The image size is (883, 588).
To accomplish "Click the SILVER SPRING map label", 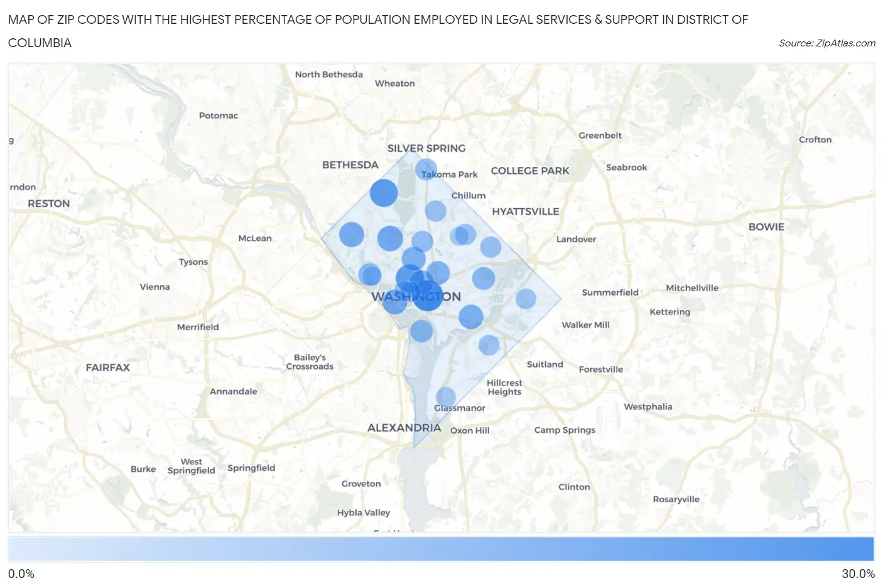I will pyautogui.click(x=426, y=148).
